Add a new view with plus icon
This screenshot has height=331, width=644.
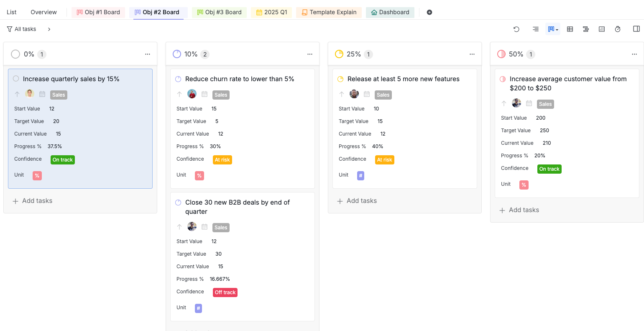429,12
